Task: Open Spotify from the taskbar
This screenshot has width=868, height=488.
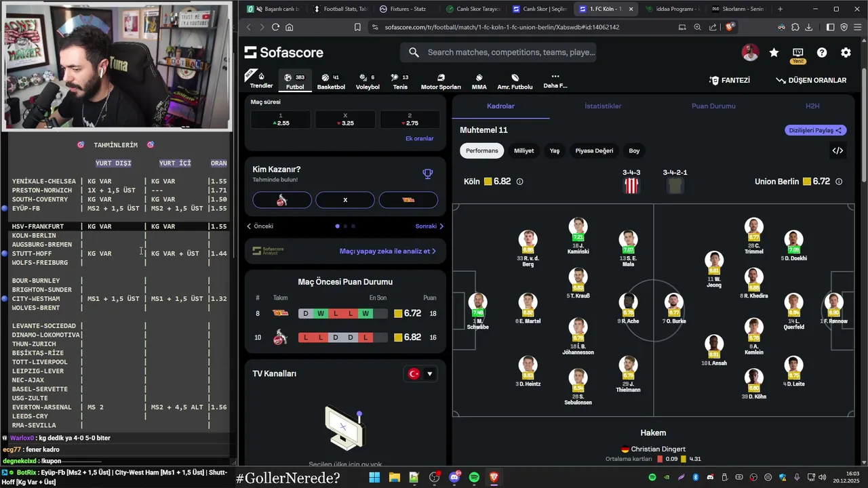Action: 474,477
